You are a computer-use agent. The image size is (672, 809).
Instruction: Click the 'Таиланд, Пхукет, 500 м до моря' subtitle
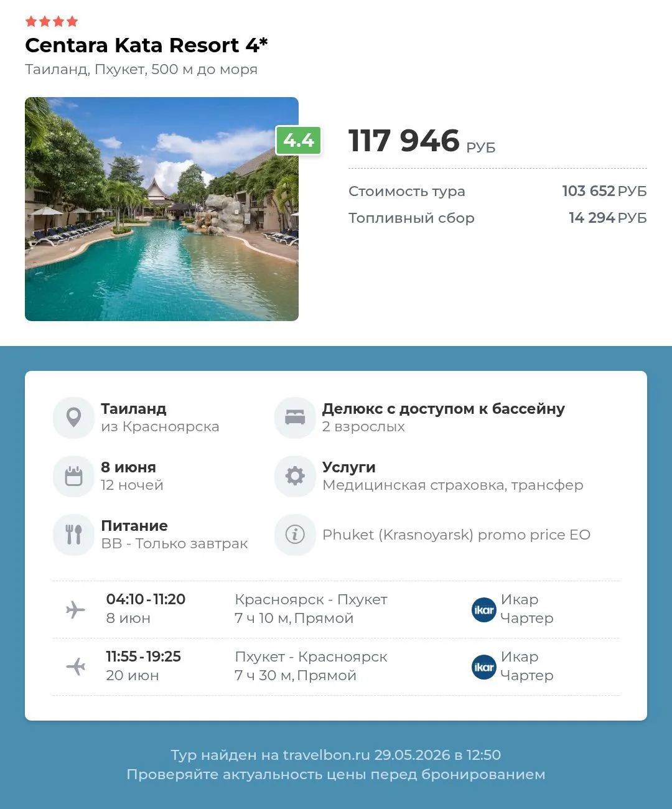(x=141, y=70)
